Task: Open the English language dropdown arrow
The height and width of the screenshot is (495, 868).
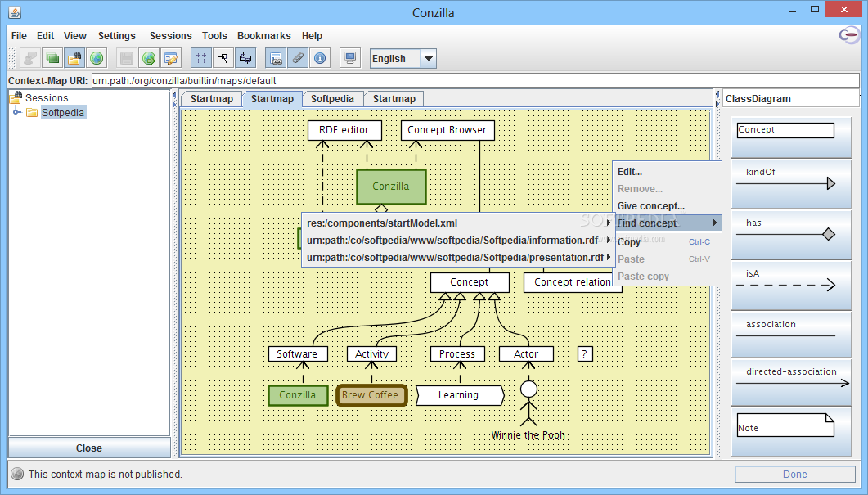Action: click(429, 58)
